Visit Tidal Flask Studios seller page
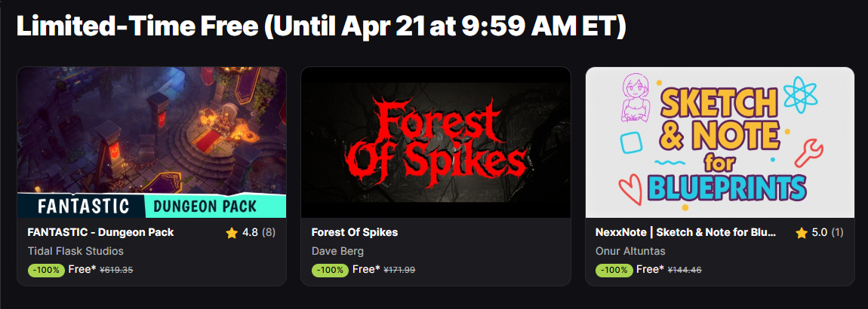Screen dimensions: 868x309 coord(75,251)
